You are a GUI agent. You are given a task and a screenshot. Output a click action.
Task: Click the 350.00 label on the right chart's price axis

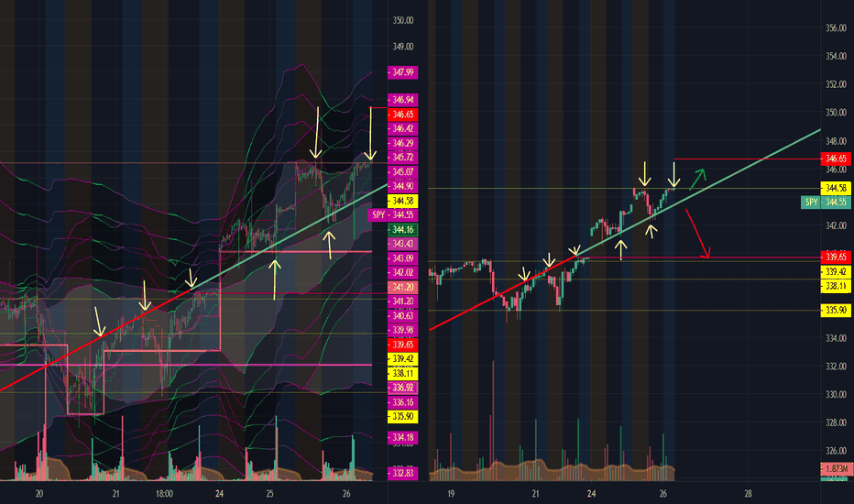(x=836, y=113)
